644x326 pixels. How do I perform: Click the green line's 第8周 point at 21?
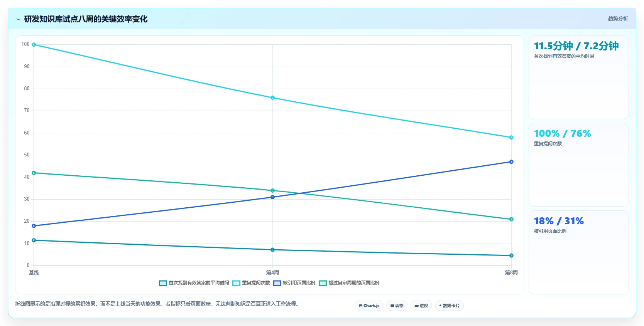click(511, 219)
